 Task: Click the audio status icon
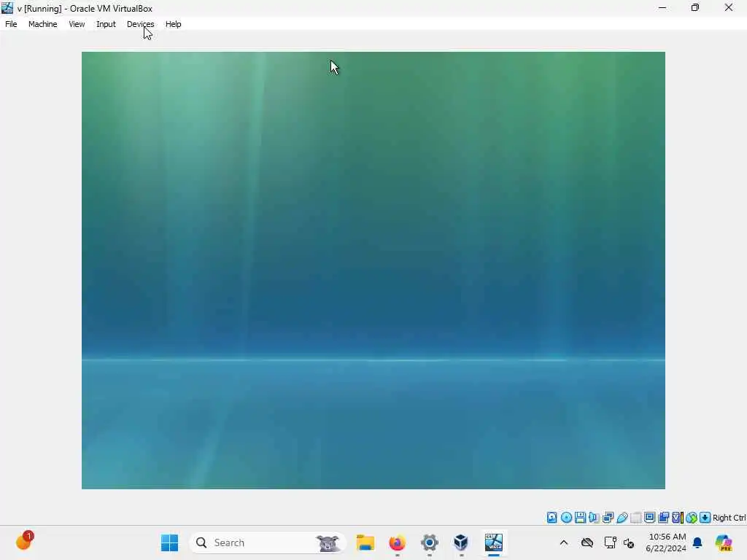click(x=594, y=518)
